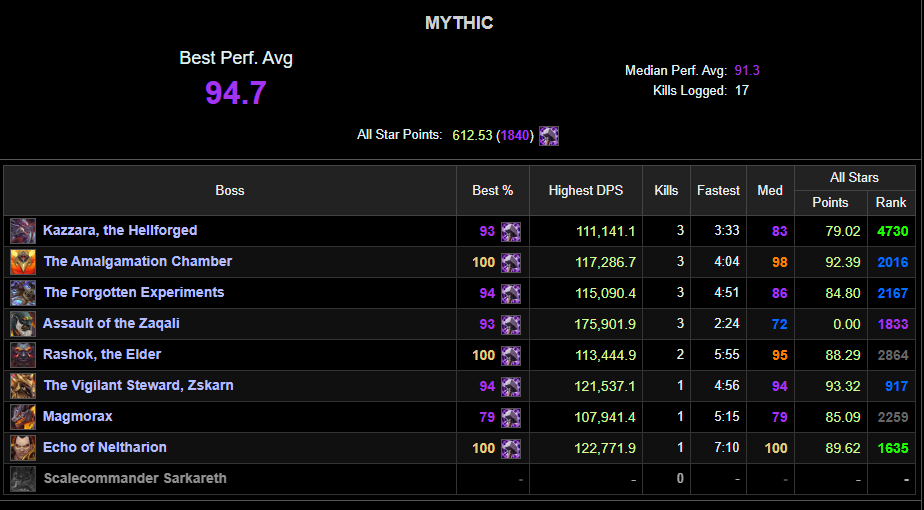Click The Amalgamation Chamber boss portrait icon
Viewport: 924px width, 510px height.
pyautogui.click(x=23, y=262)
